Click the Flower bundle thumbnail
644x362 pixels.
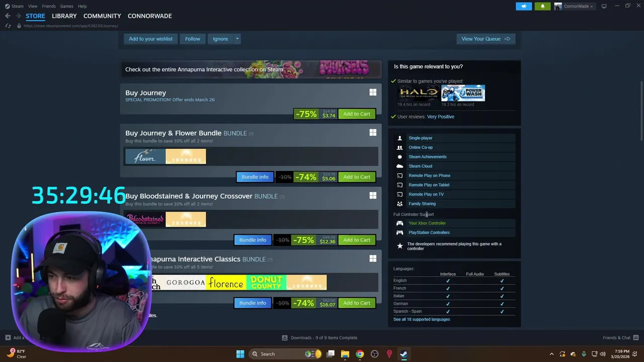point(145,156)
